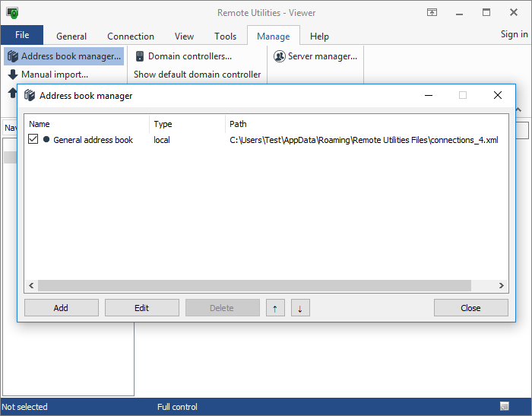Select the General address book entry
The image size is (532, 416).
tap(93, 140)
